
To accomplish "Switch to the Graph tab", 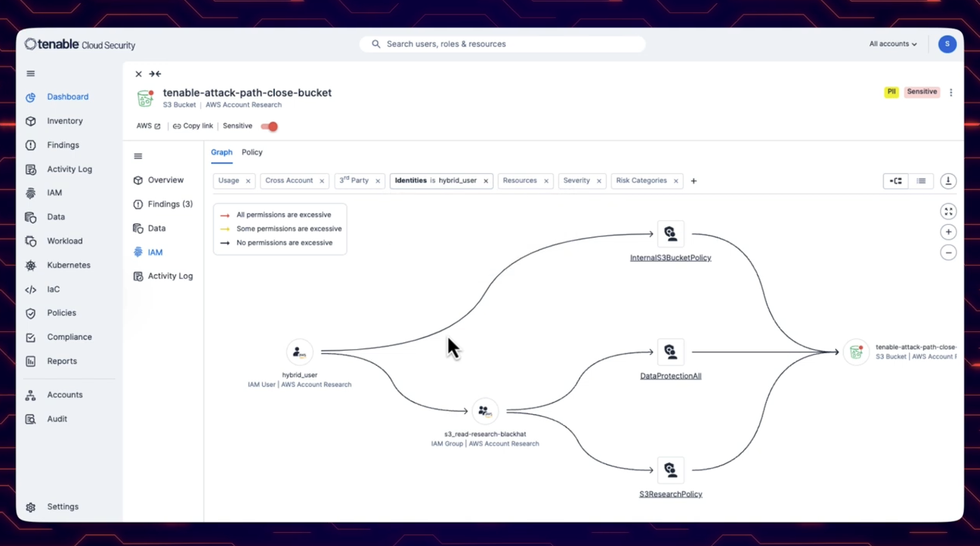I will (222, 152).
